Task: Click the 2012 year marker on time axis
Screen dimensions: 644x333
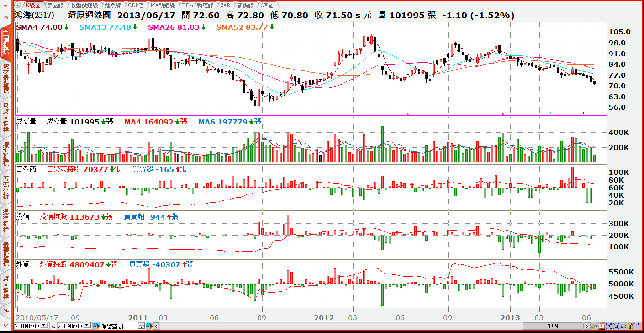Action: coord(325,317)
